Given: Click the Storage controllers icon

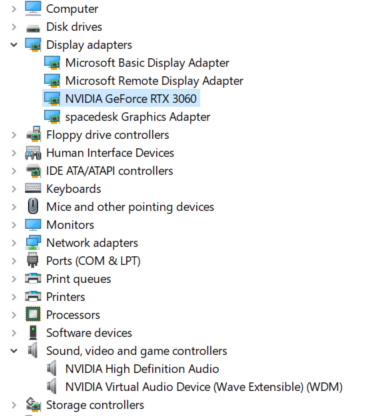Looking at the screenshot, I should click(x=33, y=404).
